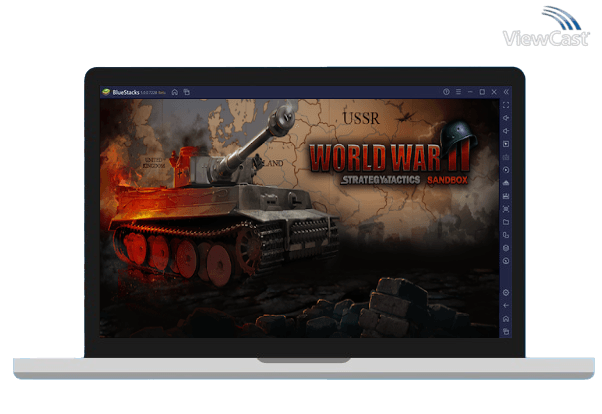Click the circular icon under the layers icon
Image resolution: width=602 pixels, height=414 pixels.
tap(506, 261)
